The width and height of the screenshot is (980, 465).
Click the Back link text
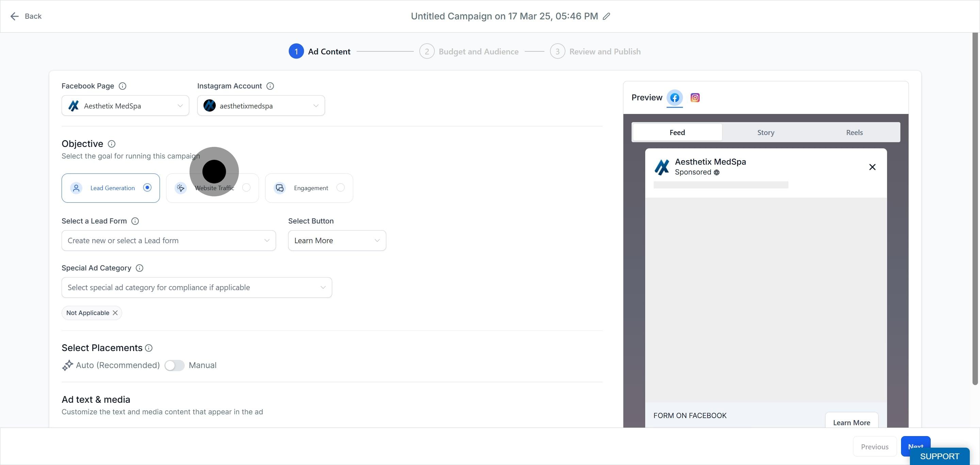[x=33, y=16]
